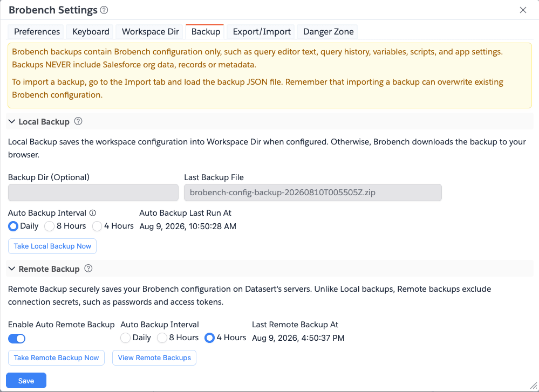Open the Workspace Dir tab
This screenshot has height=392, width=539.
coord(150,32)
